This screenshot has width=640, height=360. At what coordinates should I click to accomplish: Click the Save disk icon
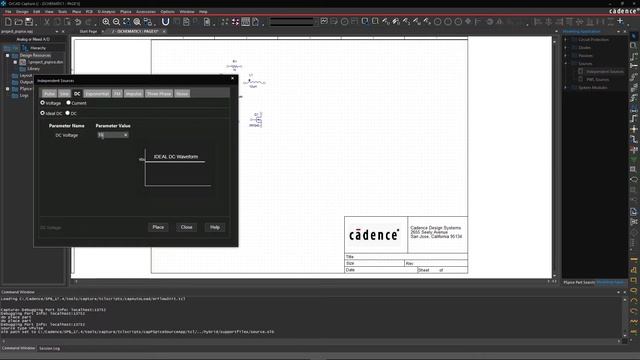[29, 22]
